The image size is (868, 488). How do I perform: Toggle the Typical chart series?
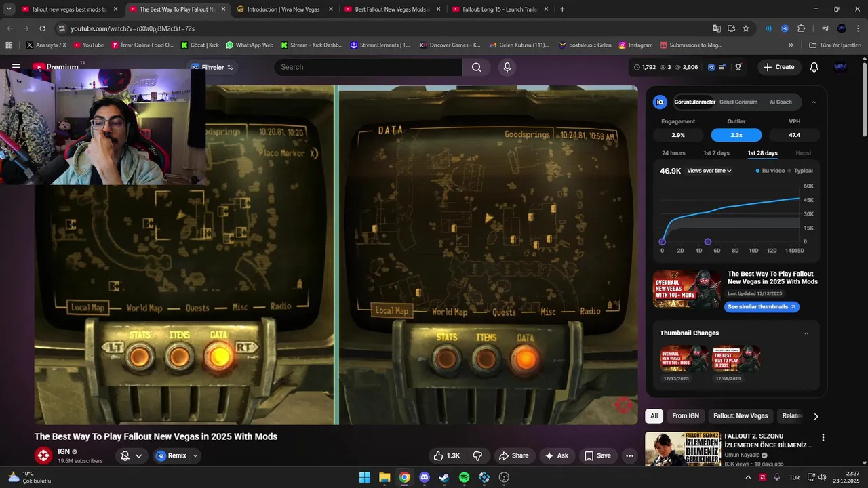click(800, 171)
